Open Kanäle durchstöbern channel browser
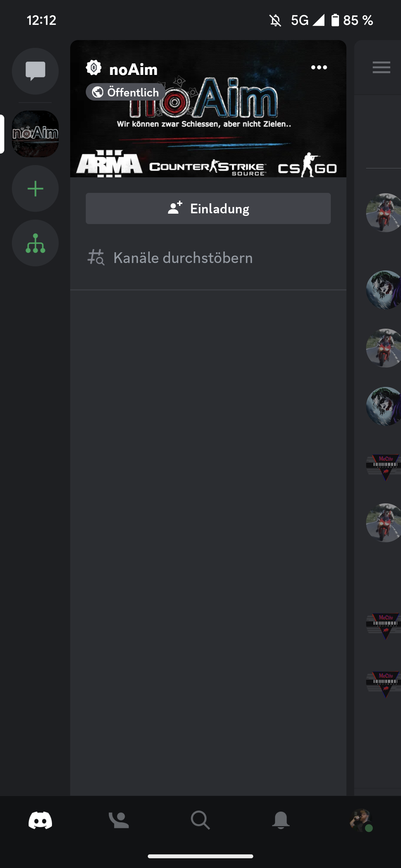The image size is (401, 868). 208,258
